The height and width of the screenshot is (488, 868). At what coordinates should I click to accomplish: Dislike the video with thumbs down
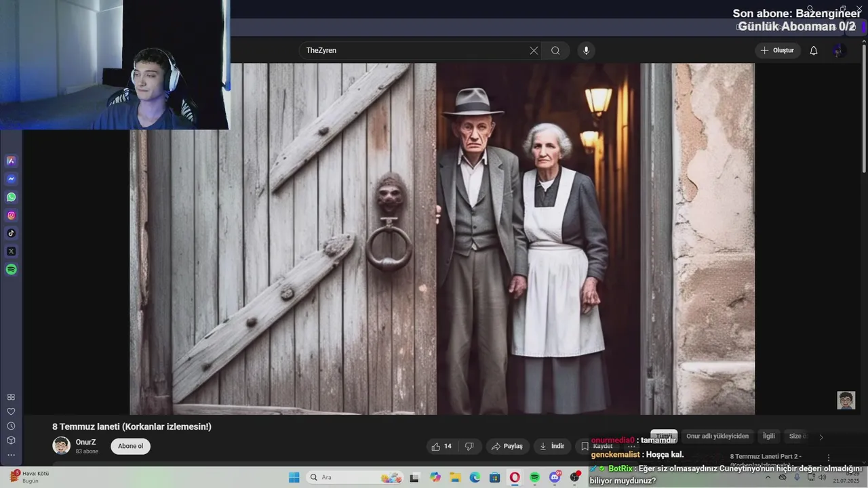pos(469,446)
